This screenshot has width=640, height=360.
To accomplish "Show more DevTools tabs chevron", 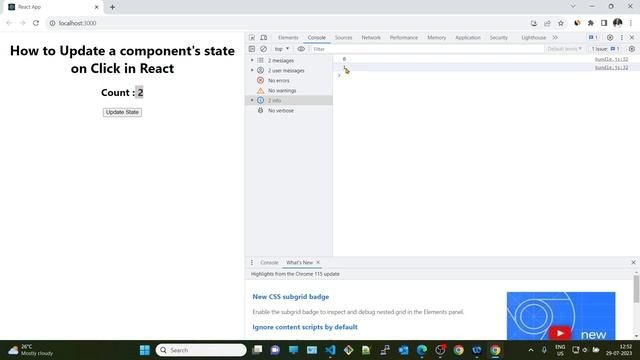I will [555, 38].
